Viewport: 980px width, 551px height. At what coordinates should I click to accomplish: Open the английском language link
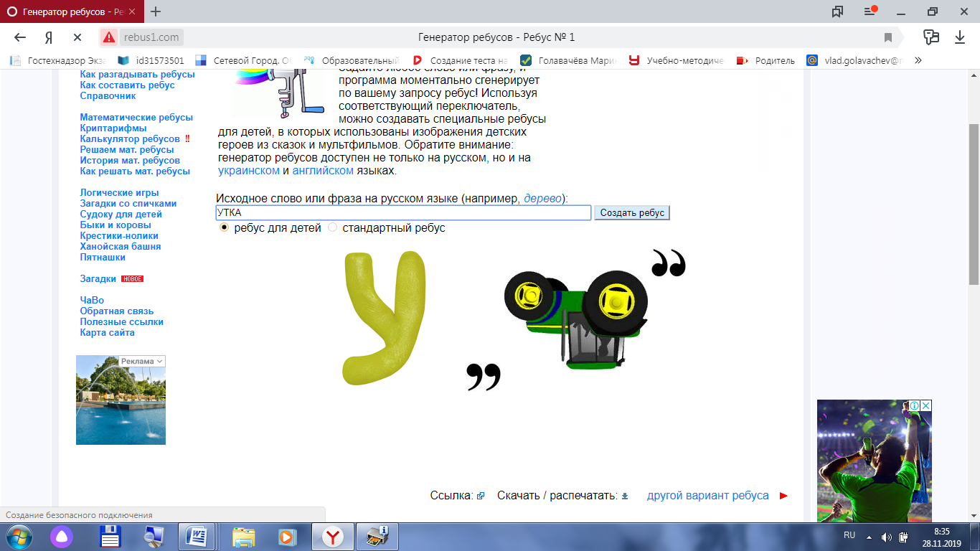pos(323,171)
